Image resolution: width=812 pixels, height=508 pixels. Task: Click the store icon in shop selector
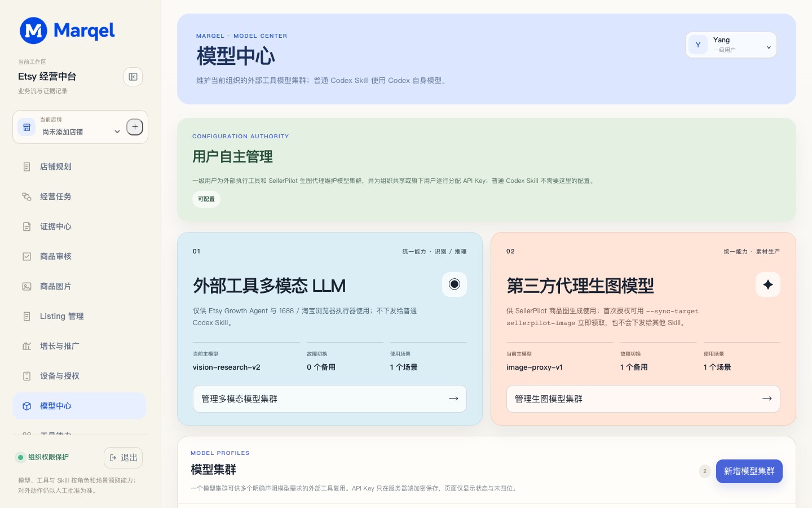[27, 127]
